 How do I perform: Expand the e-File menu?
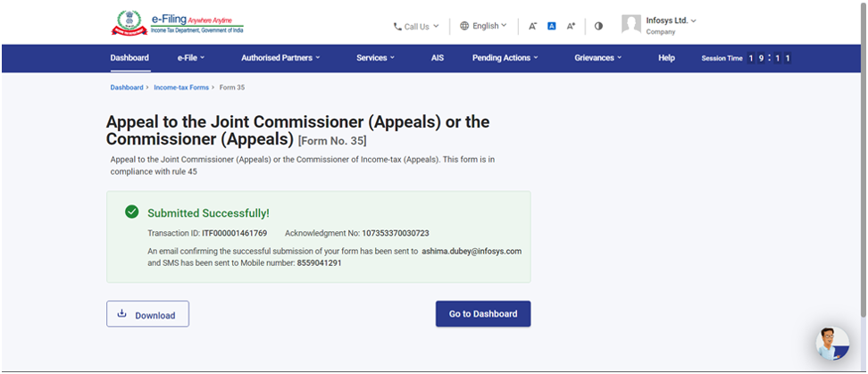191,58
